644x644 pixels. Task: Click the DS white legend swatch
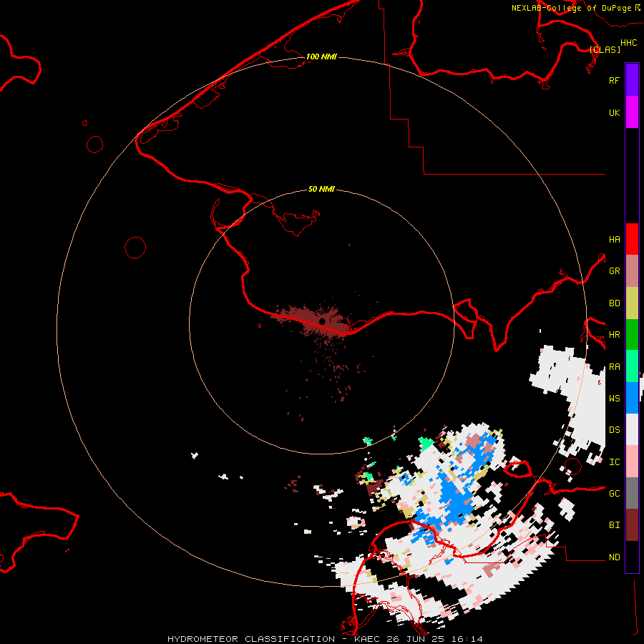(632, 429)
